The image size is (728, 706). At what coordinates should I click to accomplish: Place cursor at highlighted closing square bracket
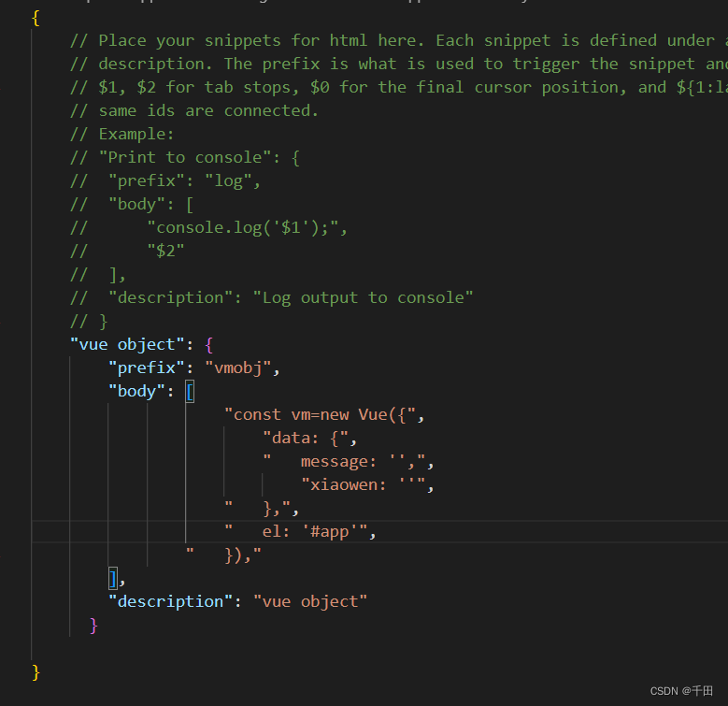click(113, 578)
